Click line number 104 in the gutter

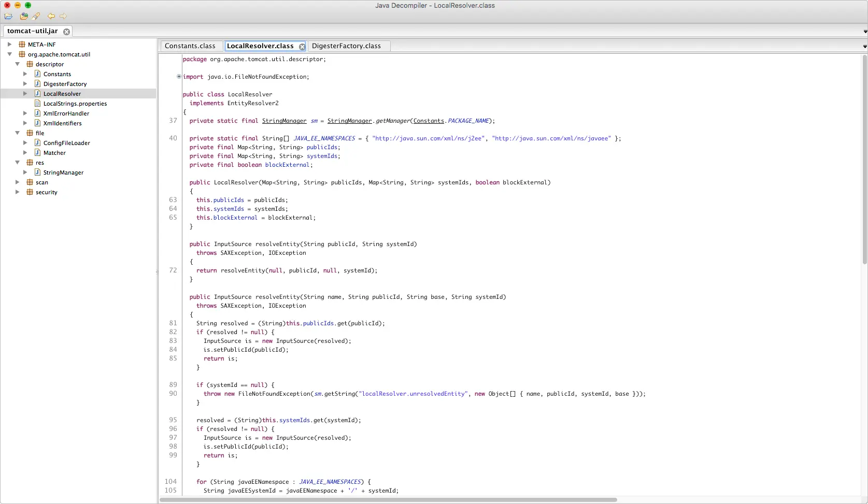click(171, 482)
